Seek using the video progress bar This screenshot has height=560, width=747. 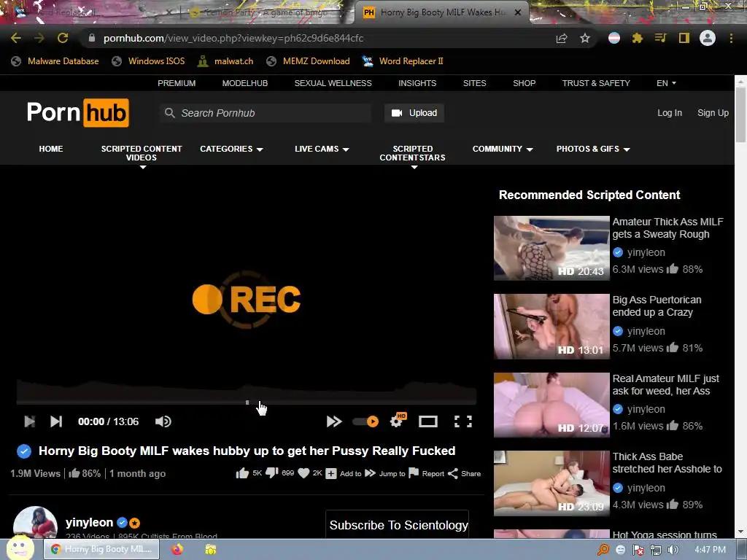pos(247,402)
